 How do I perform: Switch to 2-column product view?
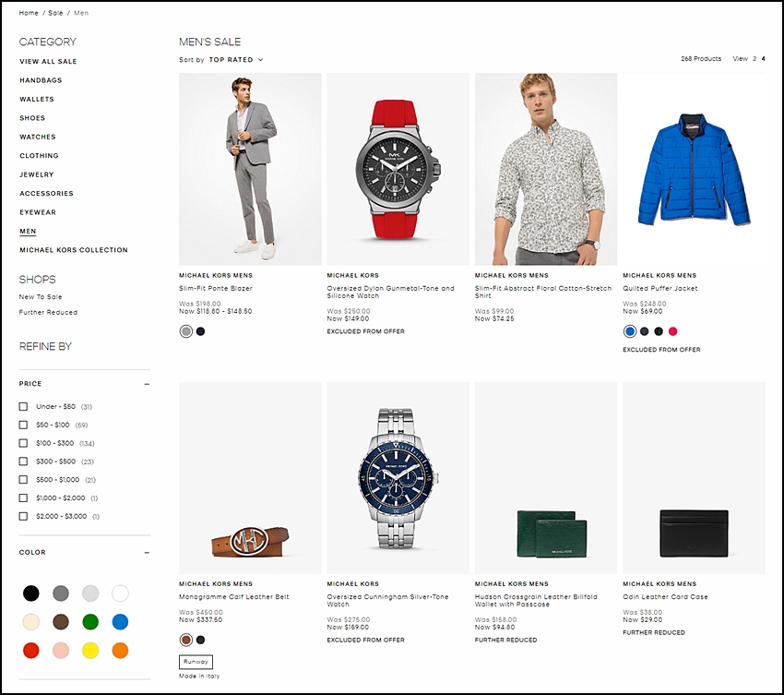[754, 58]
